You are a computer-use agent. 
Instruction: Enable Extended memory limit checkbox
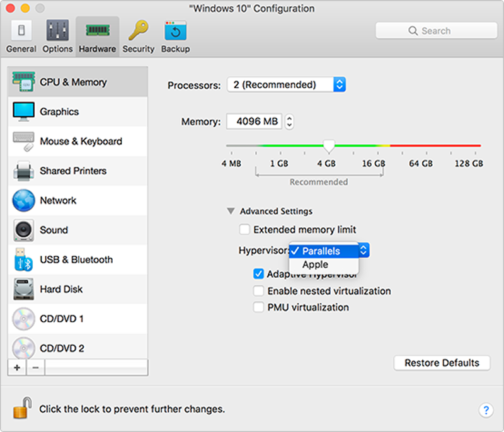pos(244,230)
